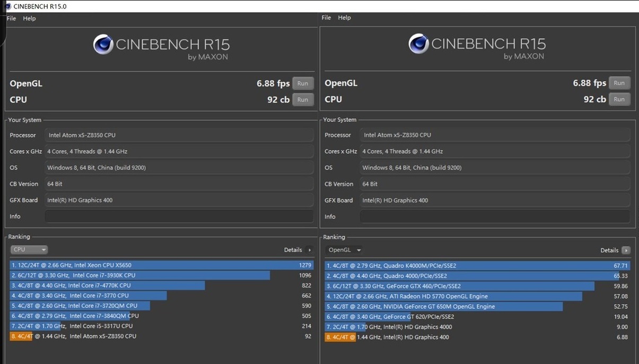Select ATI Radeon HD 5770 ranking row

pos(477,296)
